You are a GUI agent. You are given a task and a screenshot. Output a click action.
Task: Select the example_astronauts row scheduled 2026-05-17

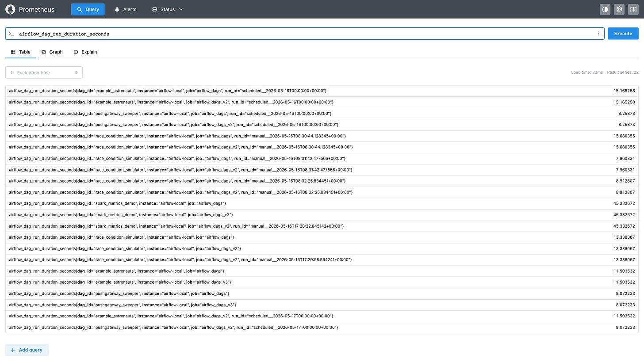[322, 316]
